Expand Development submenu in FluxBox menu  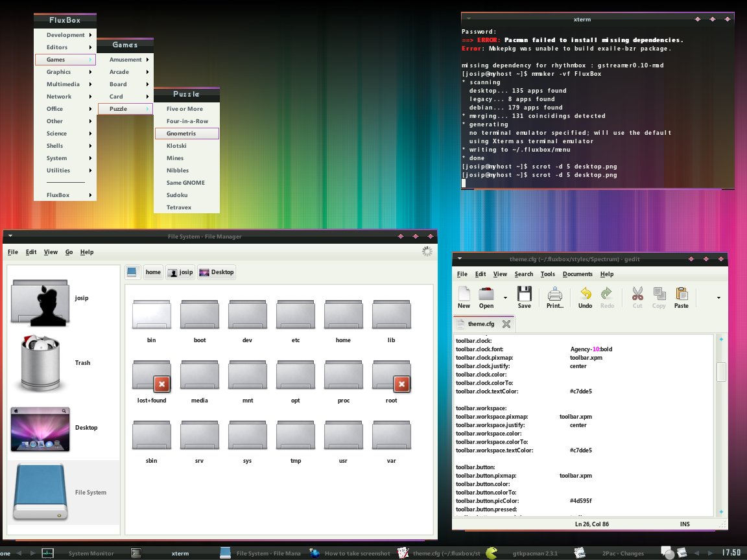click(x=65, y=35)
